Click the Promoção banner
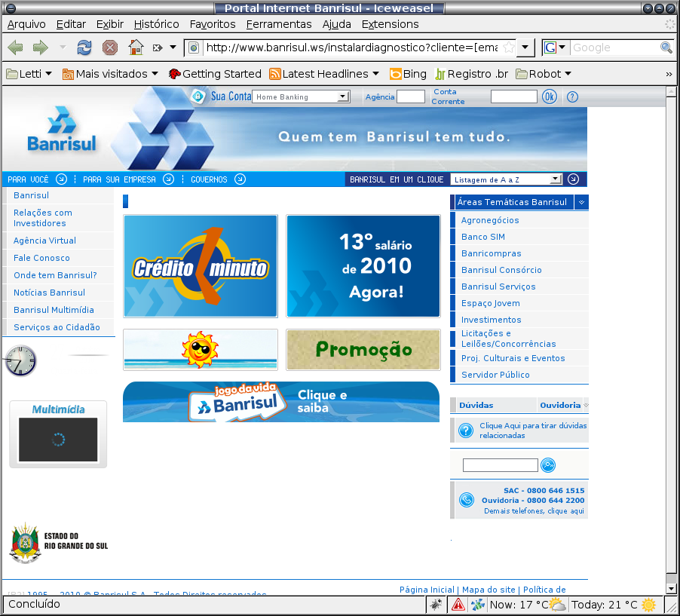680x616 pixels. tap(363, 350)
